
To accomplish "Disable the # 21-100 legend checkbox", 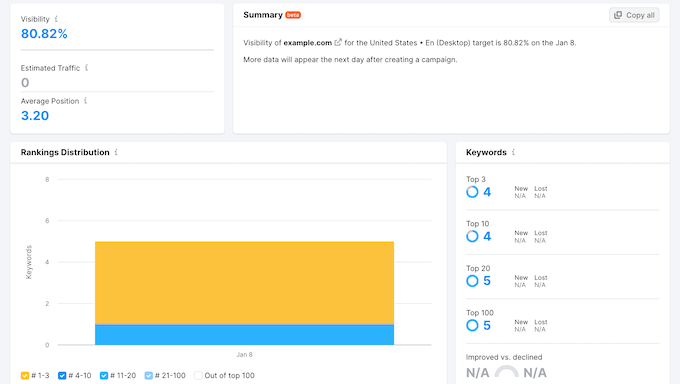I will click(149, 376).
